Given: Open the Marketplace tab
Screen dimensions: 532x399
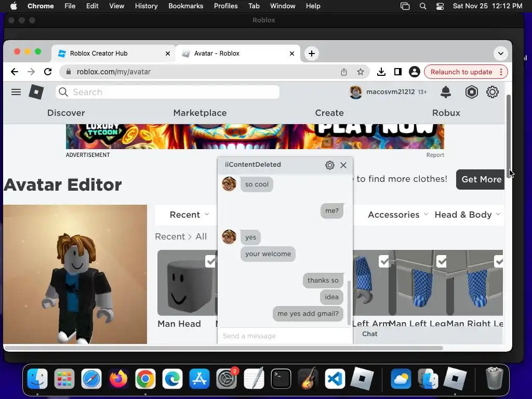Looking at the screenshot, I should (x=200, y=113).
